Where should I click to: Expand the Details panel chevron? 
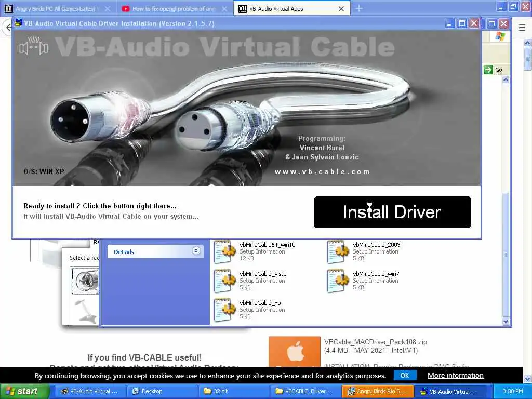coord(196,251)
